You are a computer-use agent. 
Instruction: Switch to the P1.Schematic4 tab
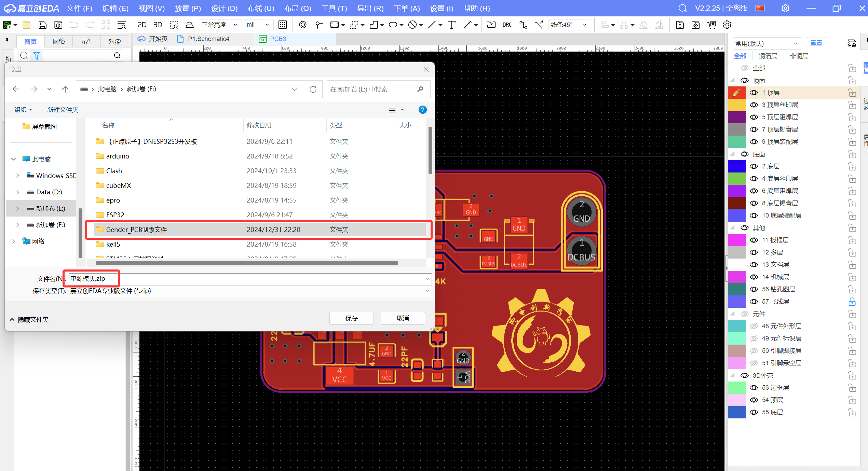click(x=208, y=39)
